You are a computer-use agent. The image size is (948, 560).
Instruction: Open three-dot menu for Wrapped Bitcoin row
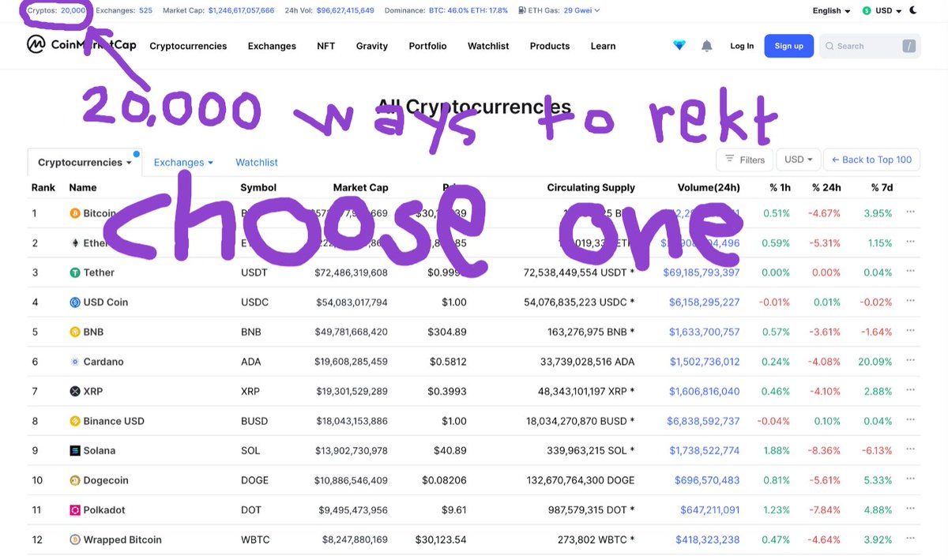coord(911,538)
